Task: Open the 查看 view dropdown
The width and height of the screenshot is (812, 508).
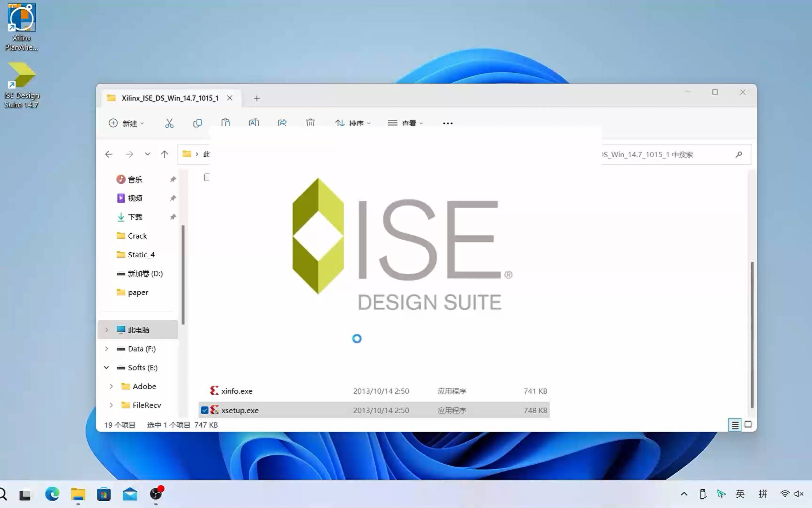Action: pos(405,123)
